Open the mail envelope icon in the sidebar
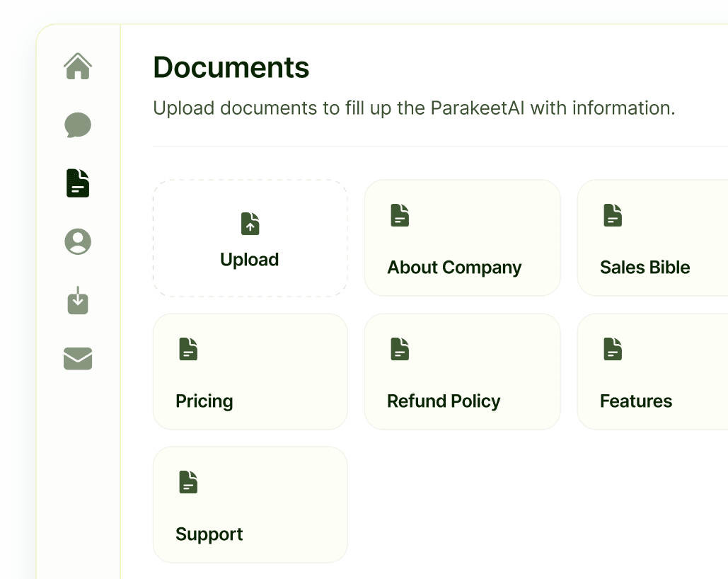728x579 pixels. click(77, 359)
